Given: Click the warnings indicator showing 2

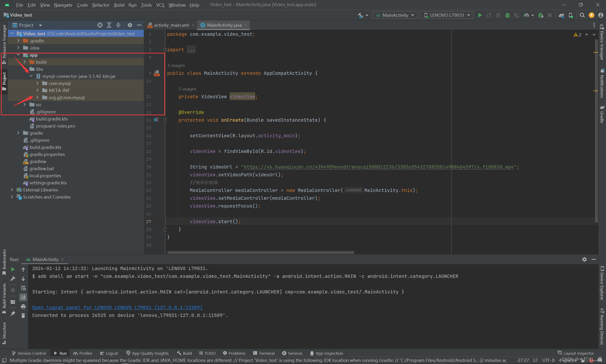Looking at the screenshot, I should (x=577, y=35).
